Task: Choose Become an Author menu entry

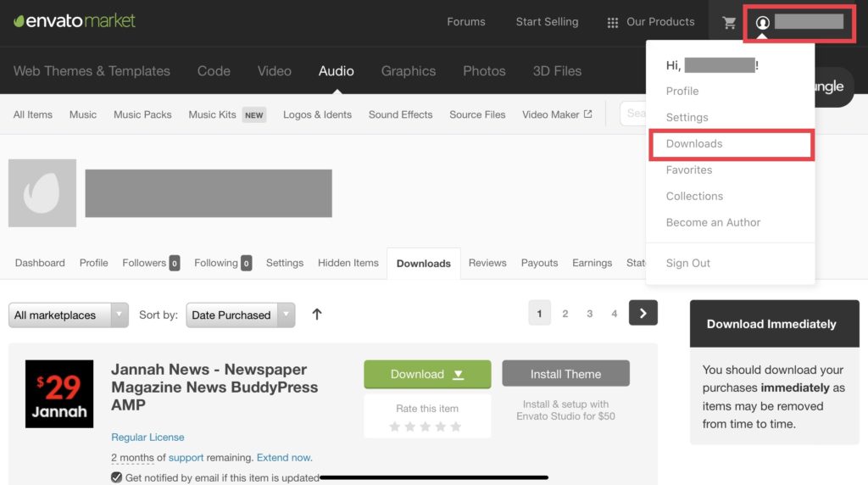Action: coord(713,222)
